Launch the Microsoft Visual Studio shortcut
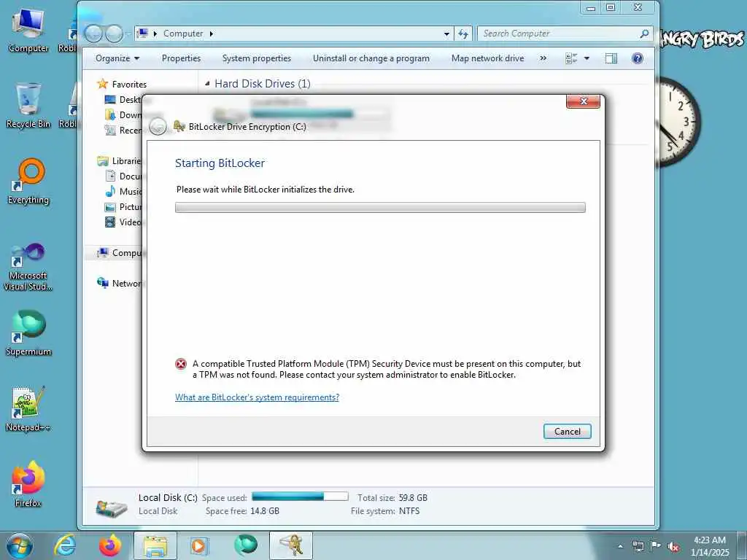Screen dimensions: 747x560 [x=28, y=267]
